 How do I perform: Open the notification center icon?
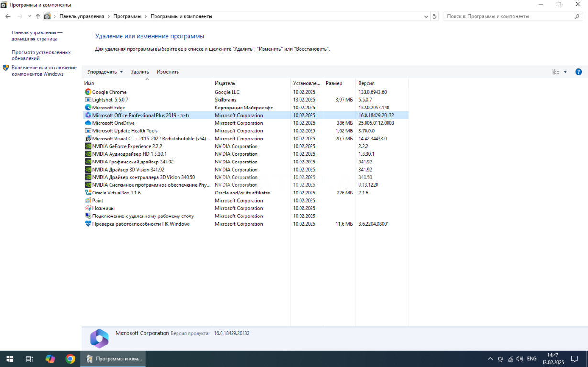575,359
